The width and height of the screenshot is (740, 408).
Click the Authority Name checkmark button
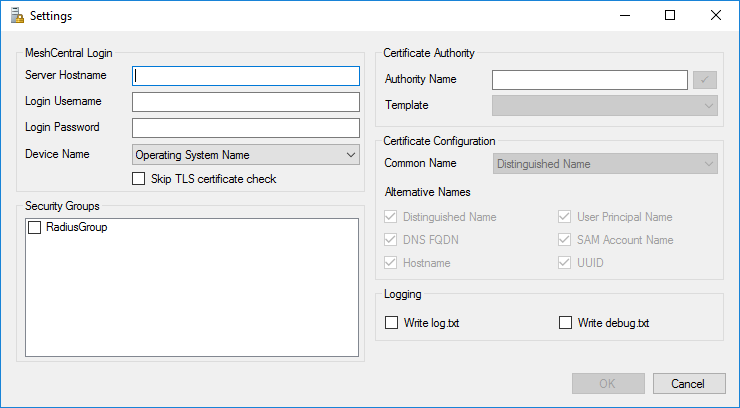click(705, 80)
